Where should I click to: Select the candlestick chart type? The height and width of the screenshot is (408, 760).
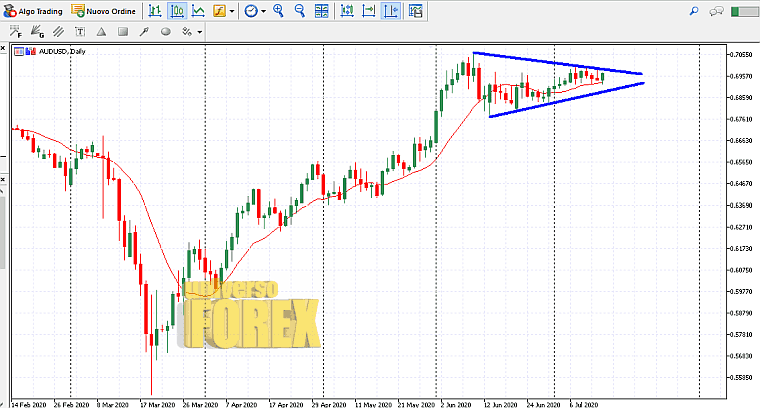[x=177, y=11]
